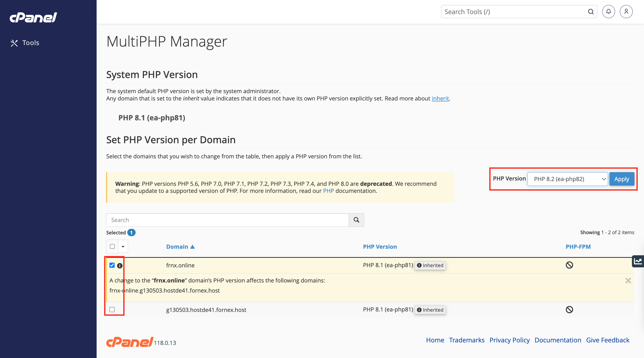Open the statistics chart side tab icon
644x358 pixels.
pos(638,261)
